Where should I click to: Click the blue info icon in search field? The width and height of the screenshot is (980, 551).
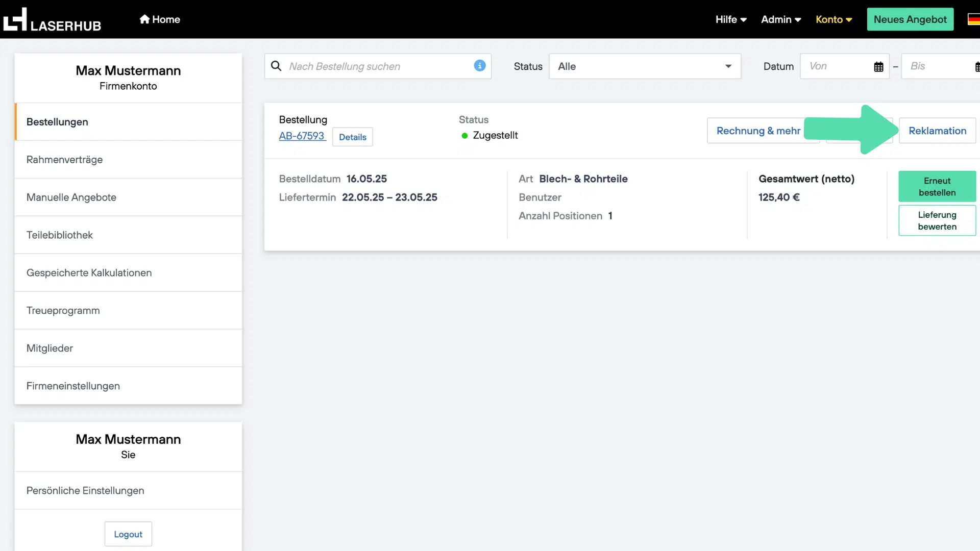[480, 65]
